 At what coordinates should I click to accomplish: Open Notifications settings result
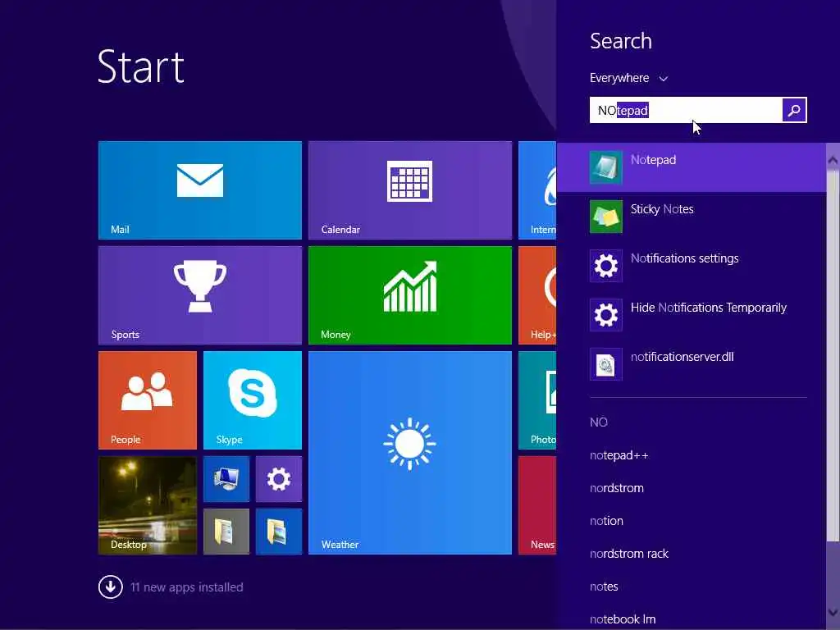pos(692,266)
